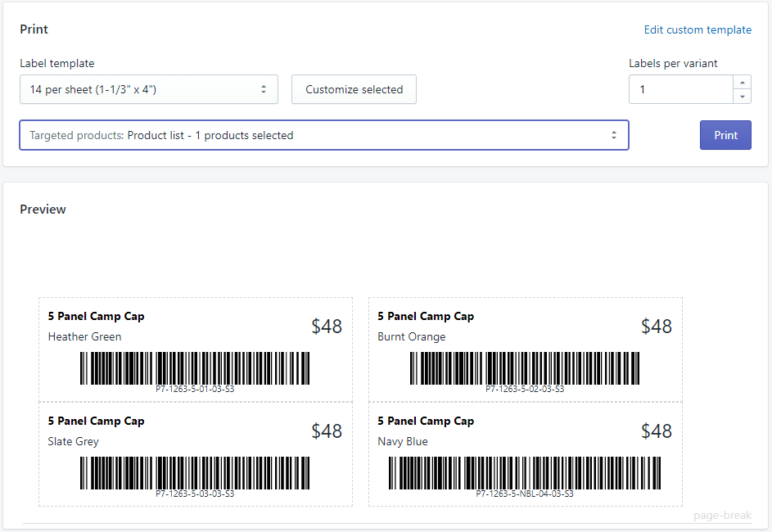
Task: Click the 5 Panel Camp Cap title above Heather Green
Action: pos(96,317)
